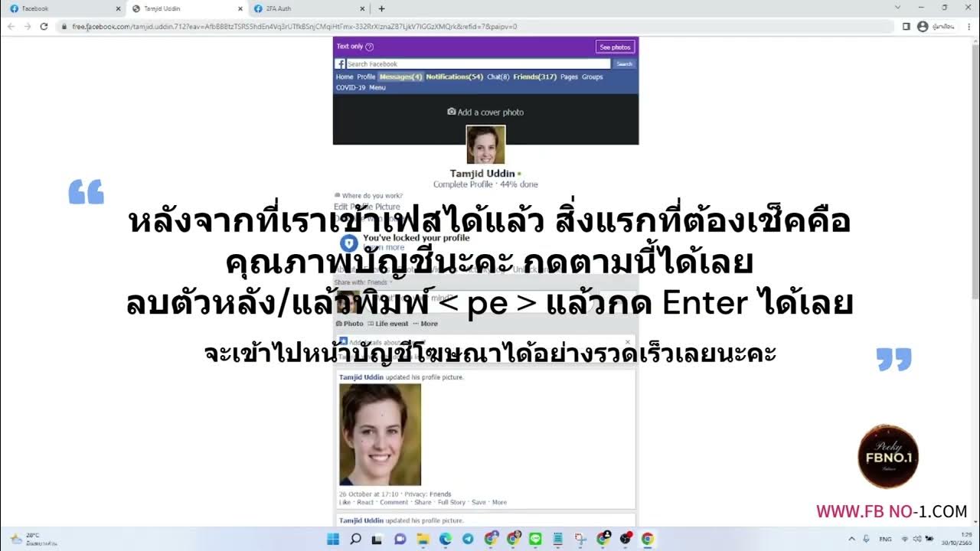Click the active Chrome icon on the taskbar
This screenshot has height=551, width=980.
pos(648,539)
